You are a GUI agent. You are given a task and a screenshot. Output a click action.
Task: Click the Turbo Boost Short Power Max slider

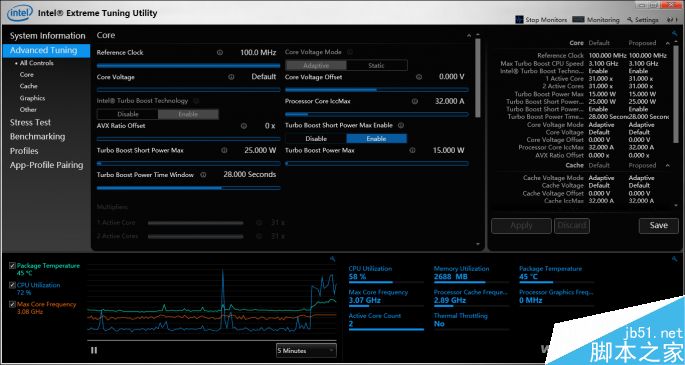click(188, 164)
